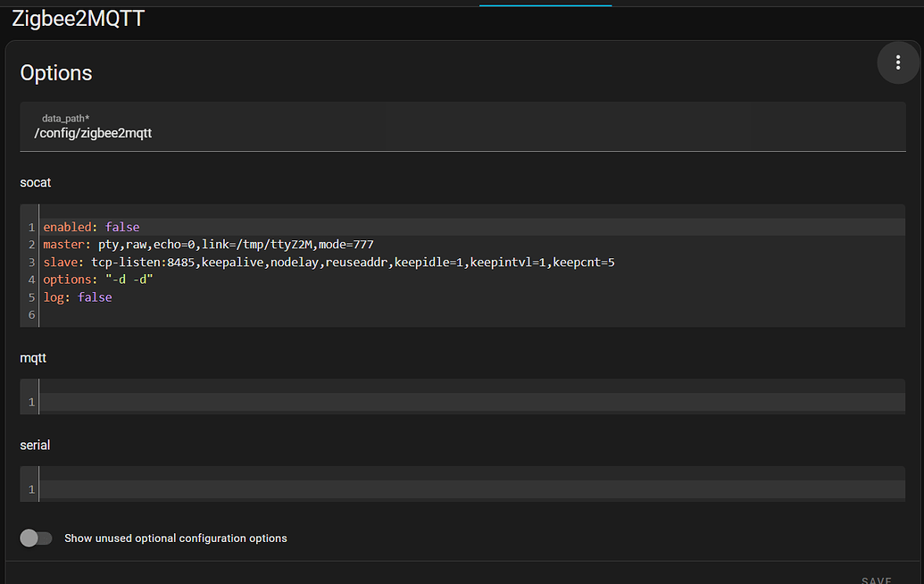Toggle Show unused optional configuration options
Image resolution: width=924 pixels, height=584 pixels.
(36, 538)
